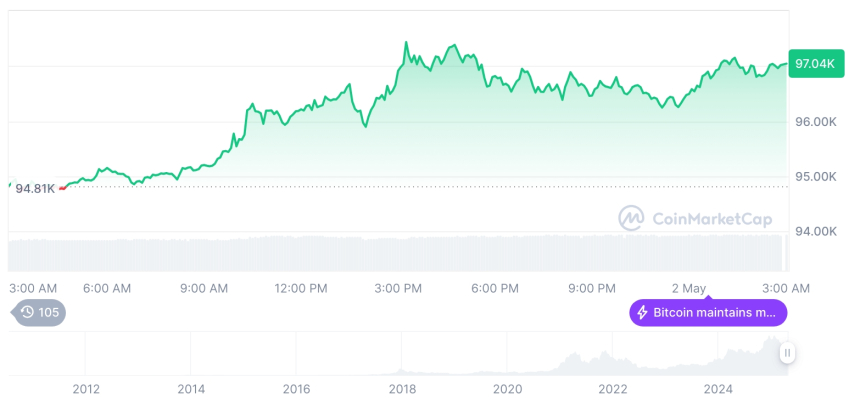
Task: Select 2024 in the overview timeline
Action: [x=718, y=388]
